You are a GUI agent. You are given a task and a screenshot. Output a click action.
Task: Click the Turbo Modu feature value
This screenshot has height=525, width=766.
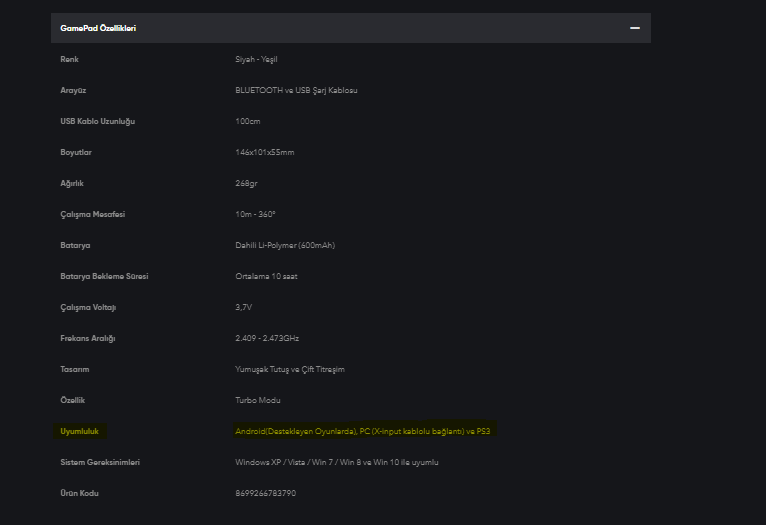coord(257,401)
